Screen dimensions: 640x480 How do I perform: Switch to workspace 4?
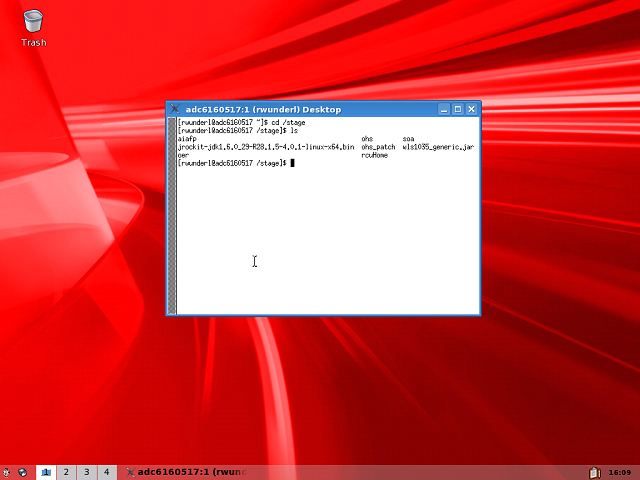(x=107, y=472)
